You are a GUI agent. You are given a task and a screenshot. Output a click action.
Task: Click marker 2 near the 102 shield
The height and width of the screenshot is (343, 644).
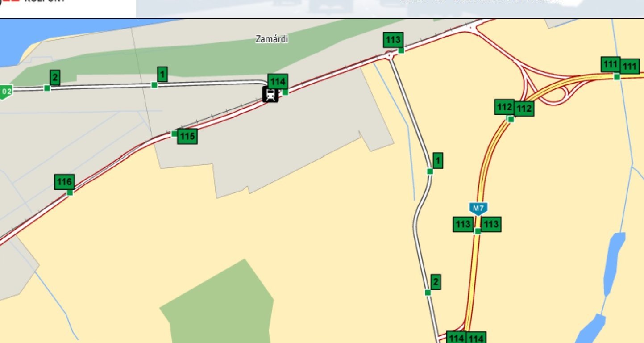pyautogui.click(x=54, y=78)
